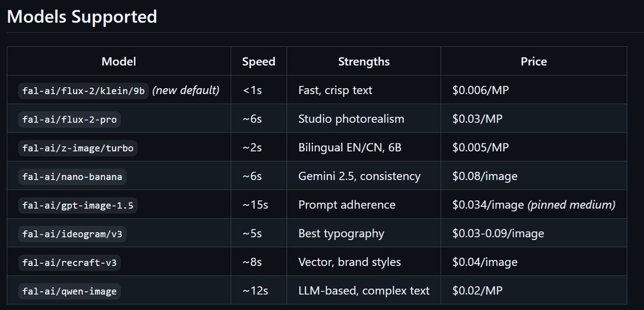Select the fal-ai/recraft-v3 model name
Viewport: 644px width, 310px height.
pyautogui.click(x=71, y=262)
